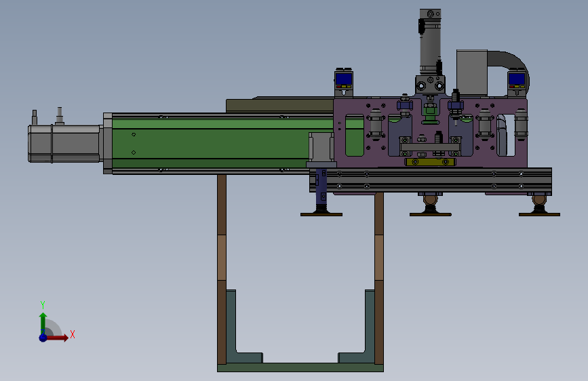This screenshot has width=588, height=381.
Task: Select the left brown vertical support post
Action: pyautogui.click(x=222, y=269)
